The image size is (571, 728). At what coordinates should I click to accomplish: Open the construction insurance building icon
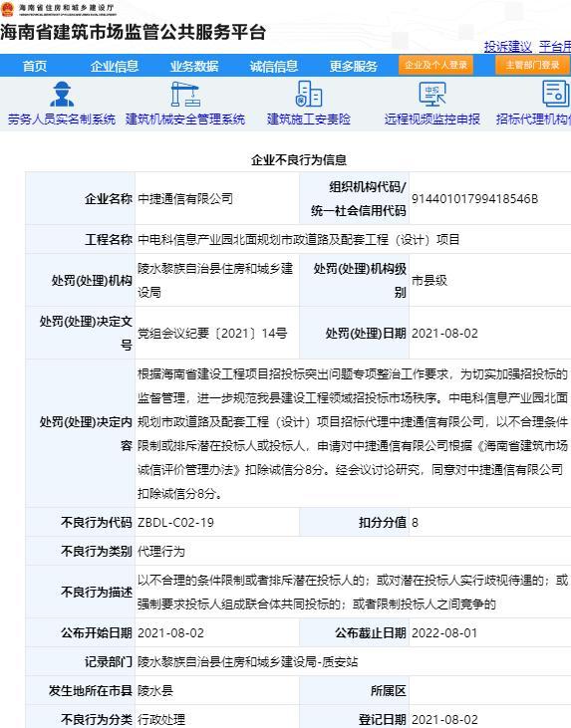[309, 95]
